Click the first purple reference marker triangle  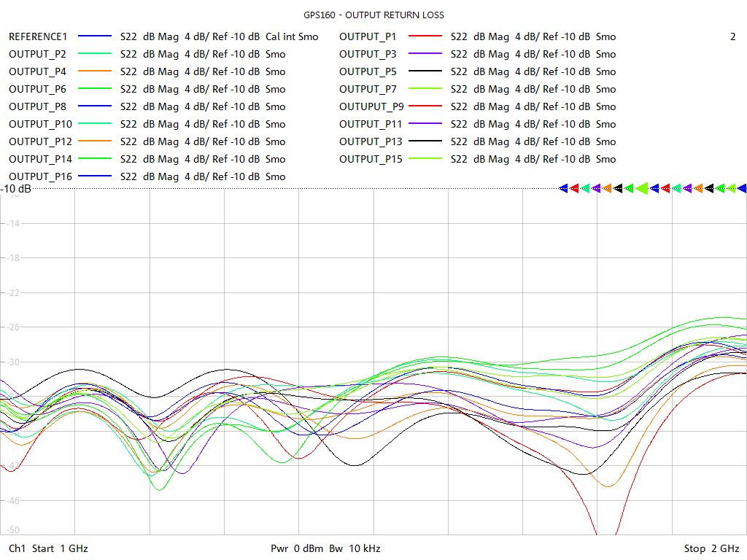pyautogui.click(x=597, y=189)
